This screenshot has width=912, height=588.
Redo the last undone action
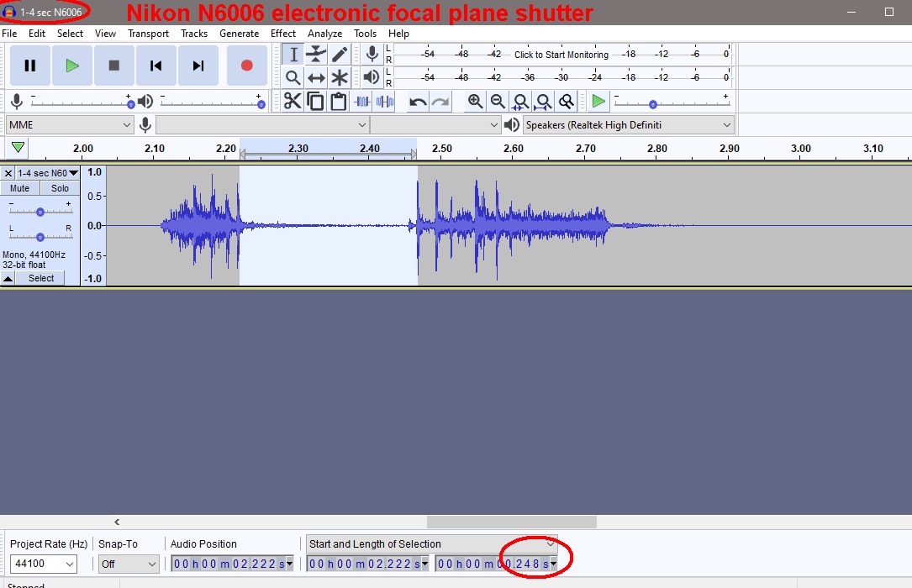440,102
